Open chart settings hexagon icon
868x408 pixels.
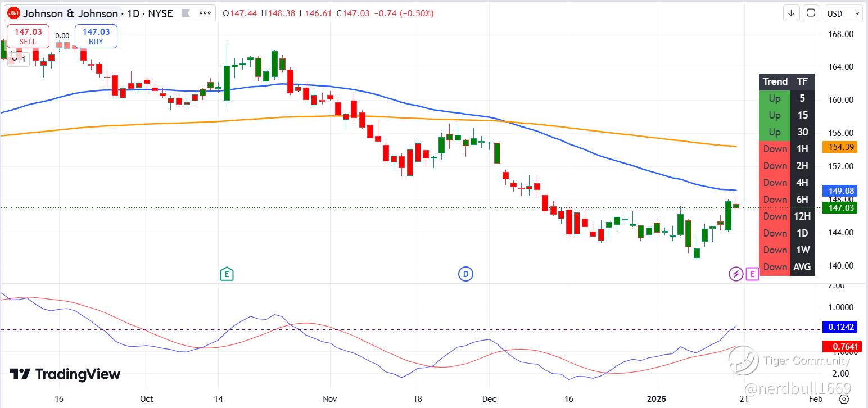point(844,399)
